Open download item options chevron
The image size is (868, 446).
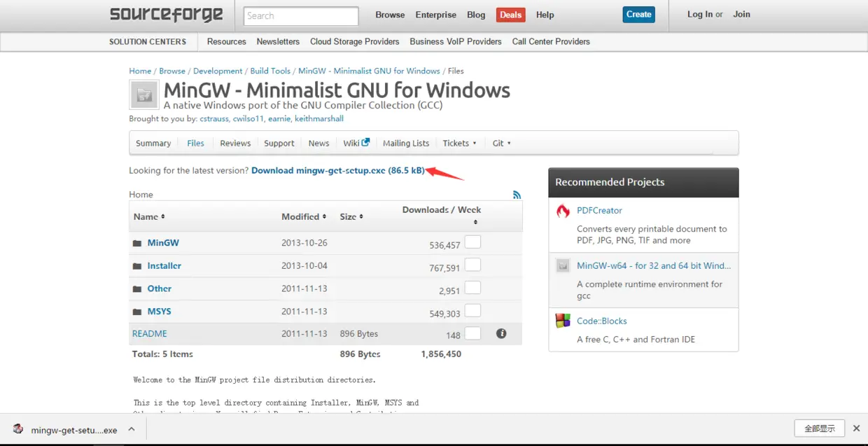pos(130,429)
